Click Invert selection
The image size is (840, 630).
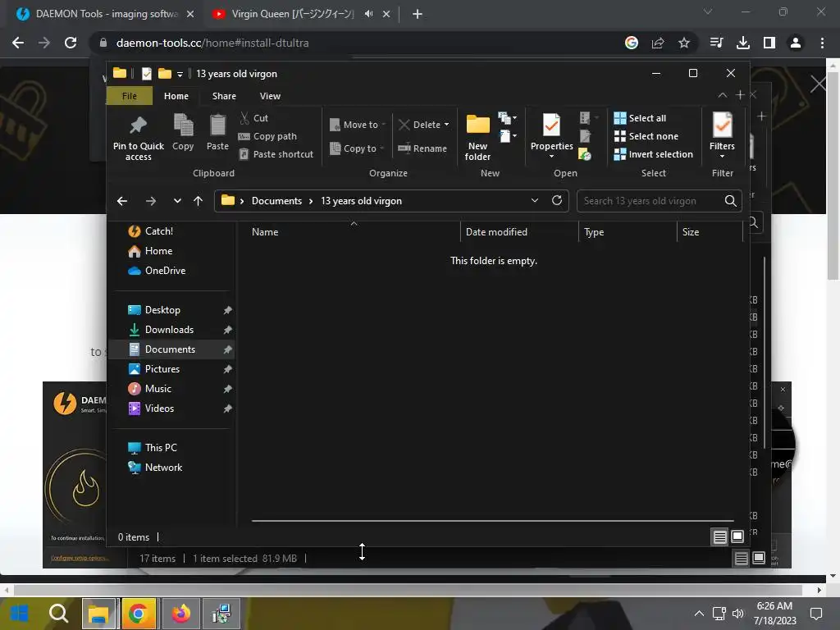(654, 154)
